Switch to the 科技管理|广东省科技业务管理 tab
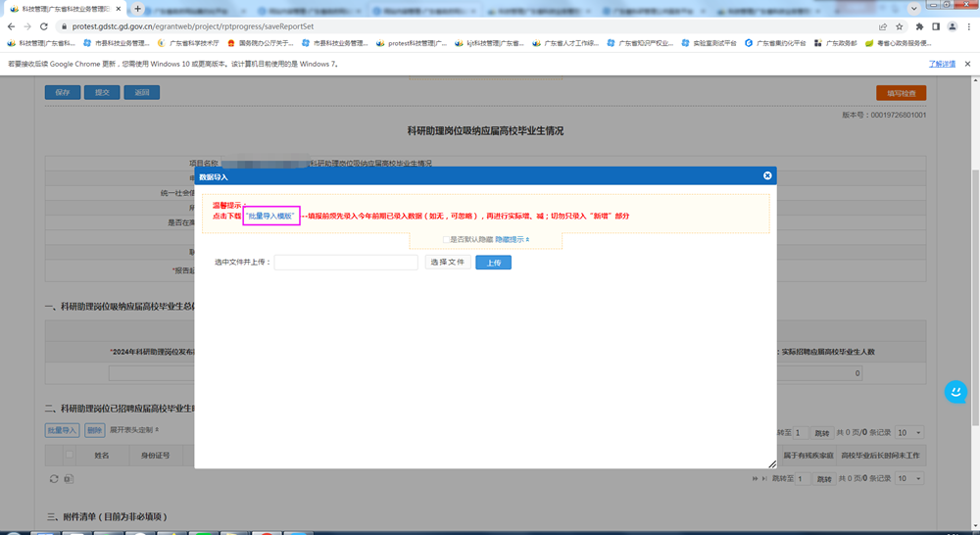This screenshot has width=980, height=535. pos(65,9)
